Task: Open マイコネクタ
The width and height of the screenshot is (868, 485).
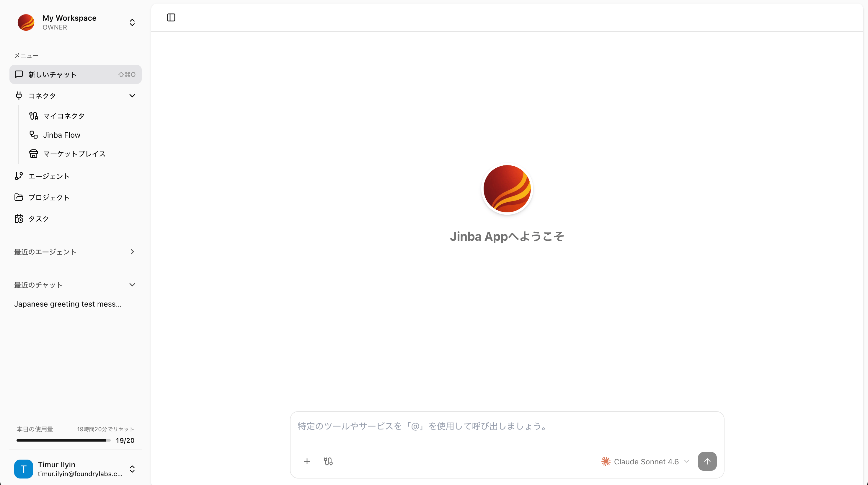Action: 83,116
